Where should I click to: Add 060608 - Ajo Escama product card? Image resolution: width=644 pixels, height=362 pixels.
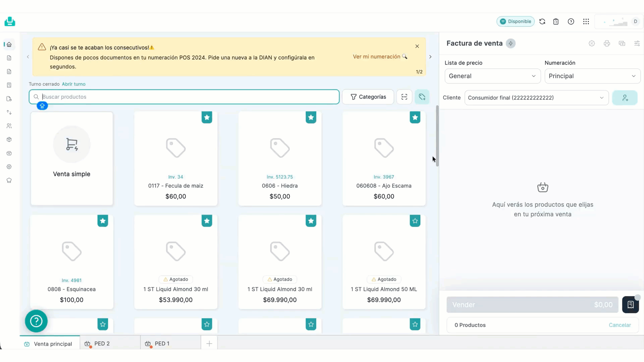tap(384, 158)
